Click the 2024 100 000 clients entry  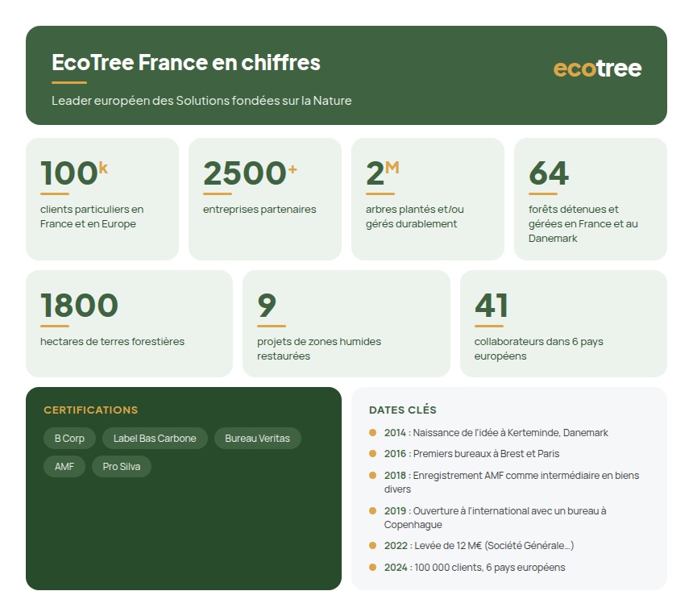click(x=475, y=568)
